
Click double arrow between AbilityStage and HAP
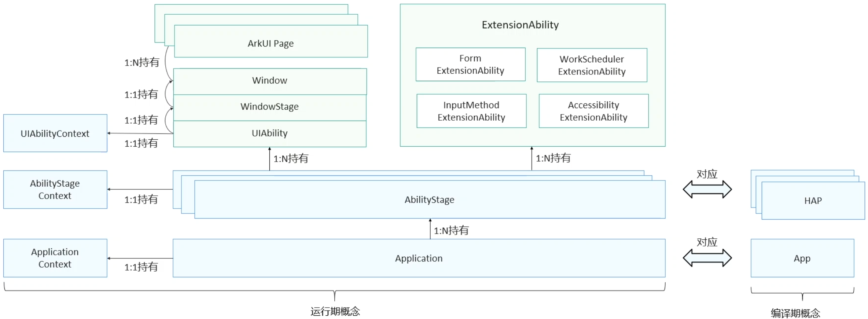point(707,189)
